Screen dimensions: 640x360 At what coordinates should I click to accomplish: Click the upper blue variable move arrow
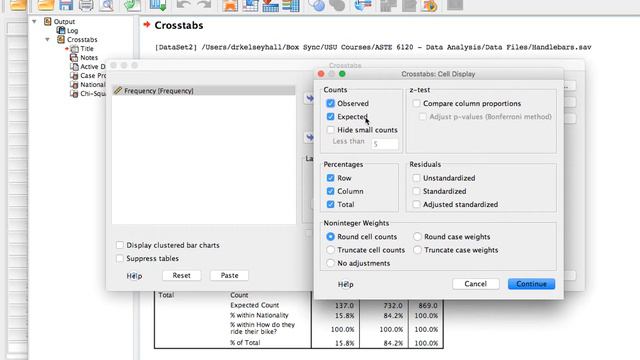[310, 98]
